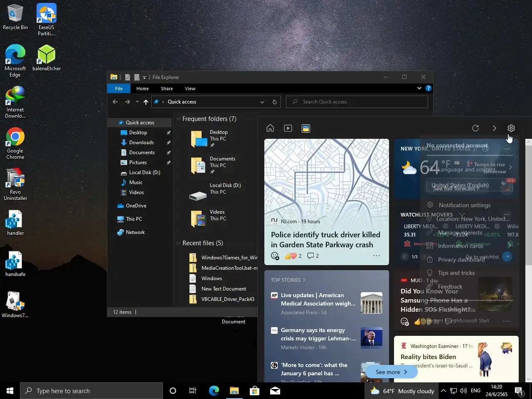Viewport: 532px width, 399px height.
Task: Open the widget settings gear
Action: point(511,128)
